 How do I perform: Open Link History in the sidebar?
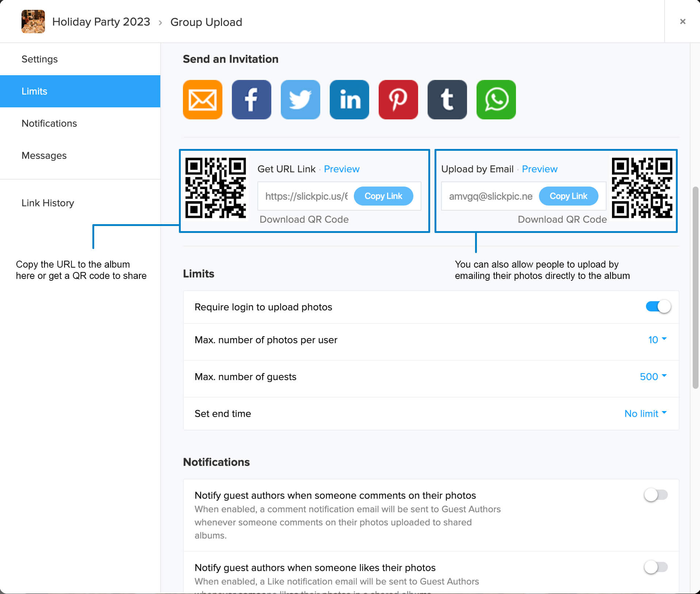pos(48,203)
